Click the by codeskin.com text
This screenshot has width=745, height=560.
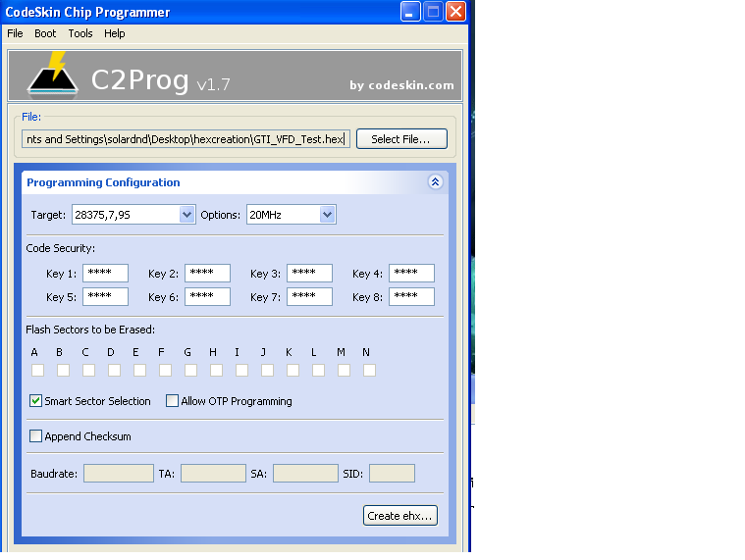(x=402, y=85)
